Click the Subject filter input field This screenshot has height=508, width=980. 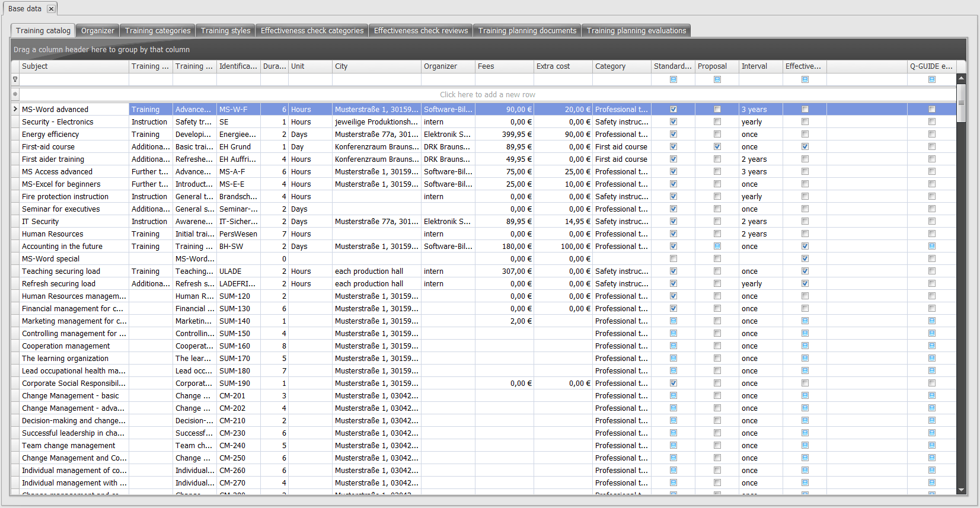[74, 79]
